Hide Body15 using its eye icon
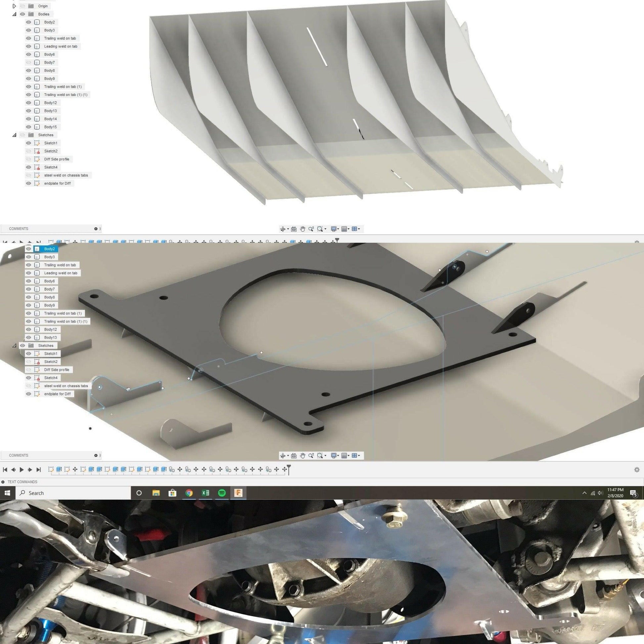The height and width of the screenshot is (644, 644). (x=29, y=127)
